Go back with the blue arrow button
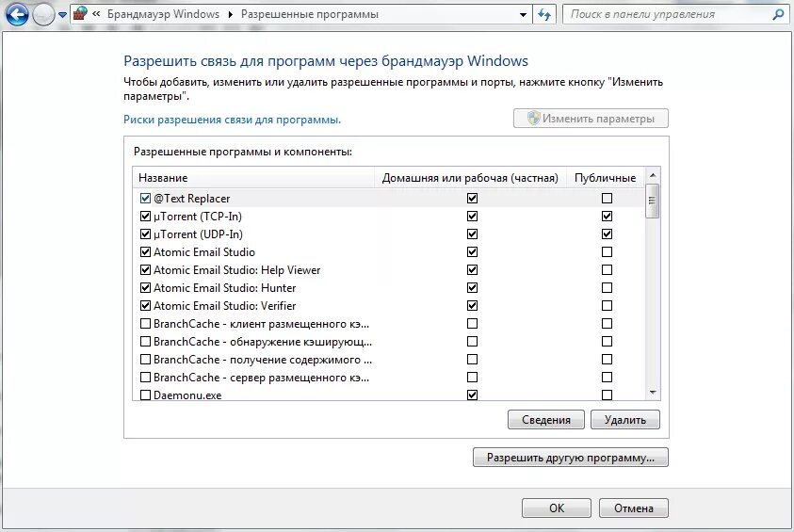The image size is (794, 532). (17, 15)
